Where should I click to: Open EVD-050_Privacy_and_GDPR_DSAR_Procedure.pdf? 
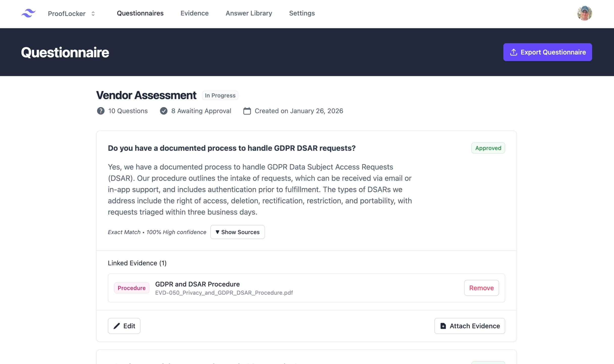(224, 293)
